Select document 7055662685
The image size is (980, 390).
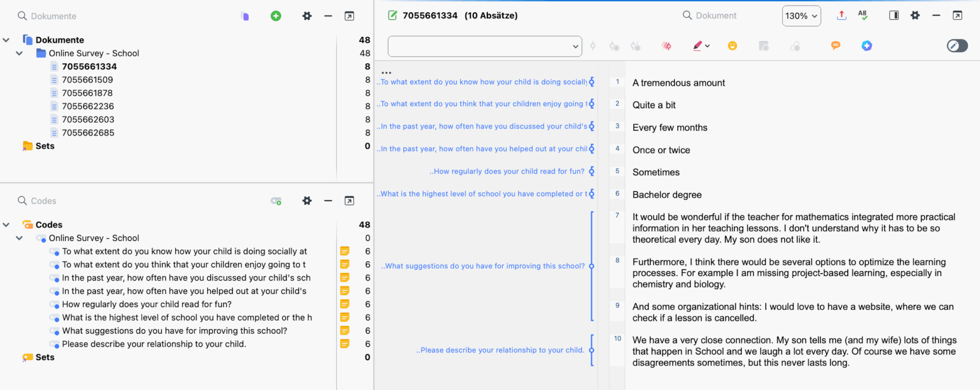88,132
